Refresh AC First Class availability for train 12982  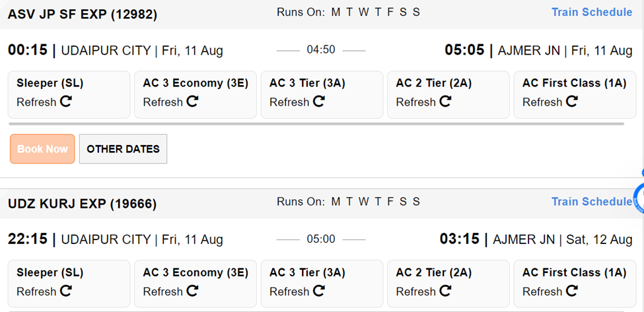571,102
